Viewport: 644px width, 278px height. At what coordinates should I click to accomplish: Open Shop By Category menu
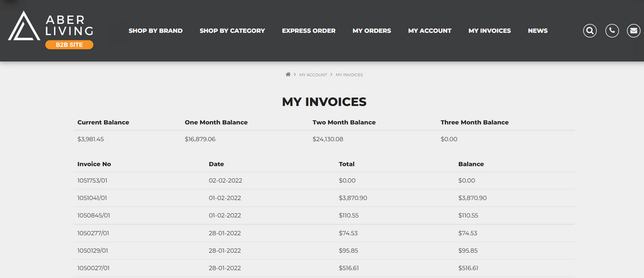click(x=232, y=31)
